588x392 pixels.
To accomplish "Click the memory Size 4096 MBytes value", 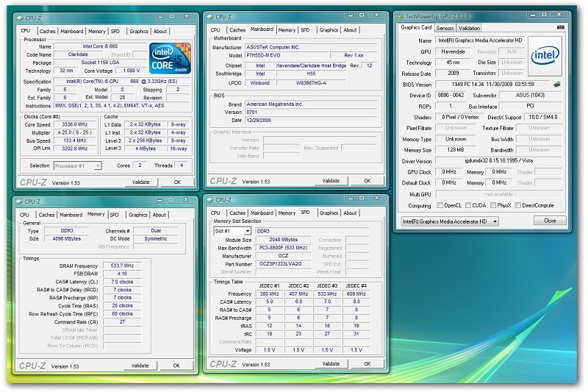I will click(66, 238).
